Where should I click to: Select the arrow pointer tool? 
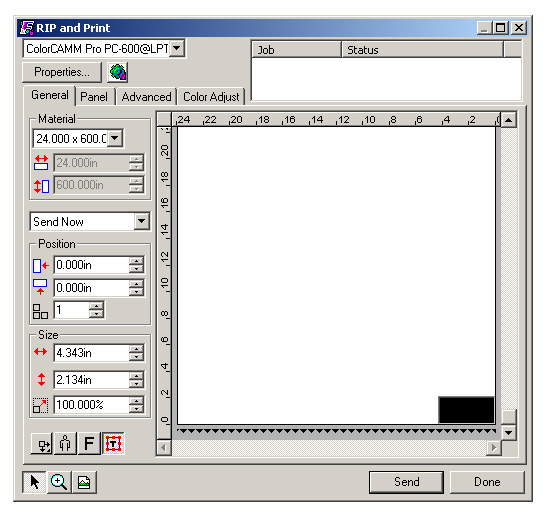34,482
